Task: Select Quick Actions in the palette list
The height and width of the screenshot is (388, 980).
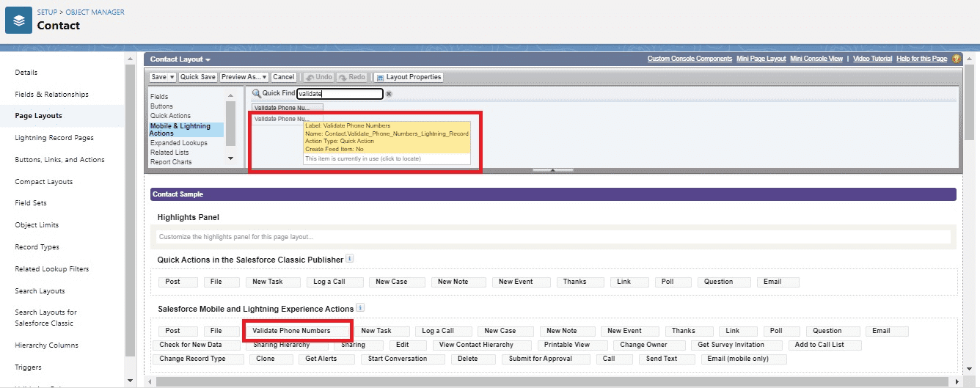Action: (170, 116)
